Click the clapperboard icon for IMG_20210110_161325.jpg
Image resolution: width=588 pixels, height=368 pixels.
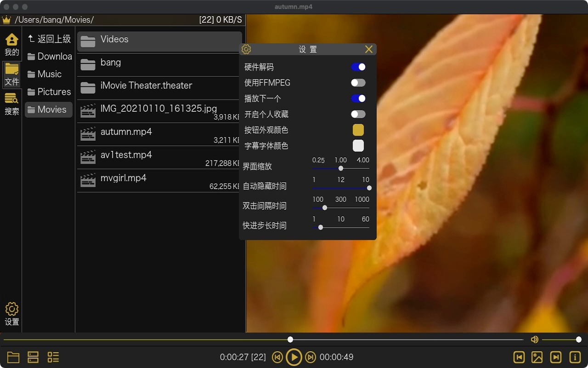pos(88,111)
